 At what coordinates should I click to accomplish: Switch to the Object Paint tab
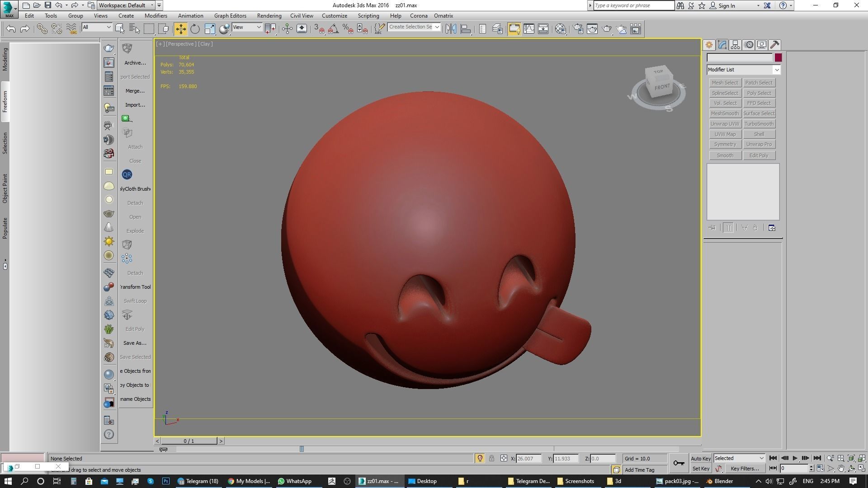coord(5,188)
